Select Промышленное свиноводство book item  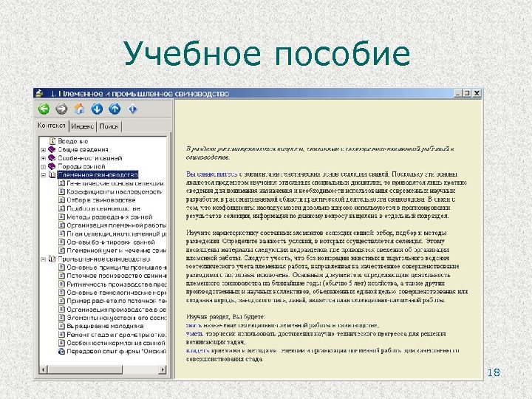(104, 259)
